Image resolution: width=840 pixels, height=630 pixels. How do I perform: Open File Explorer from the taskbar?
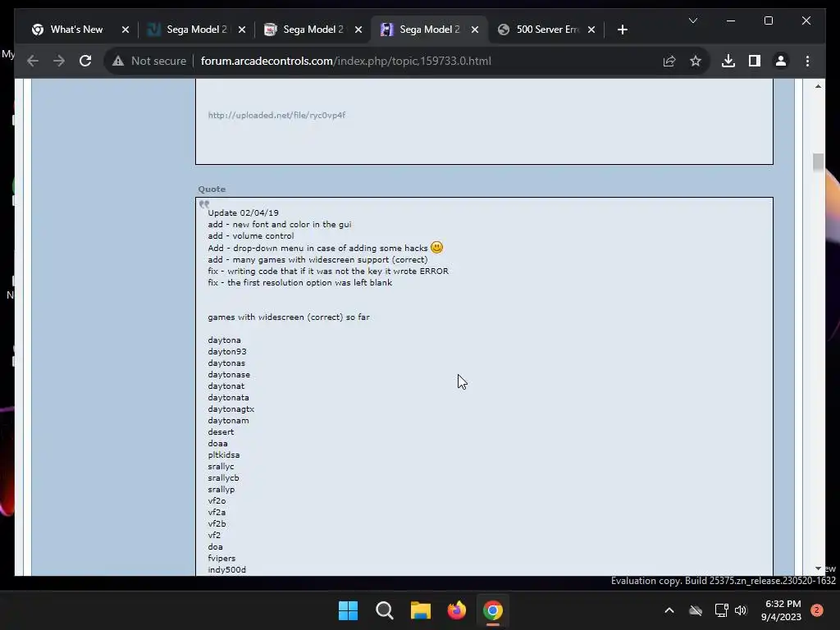[421, 610]
